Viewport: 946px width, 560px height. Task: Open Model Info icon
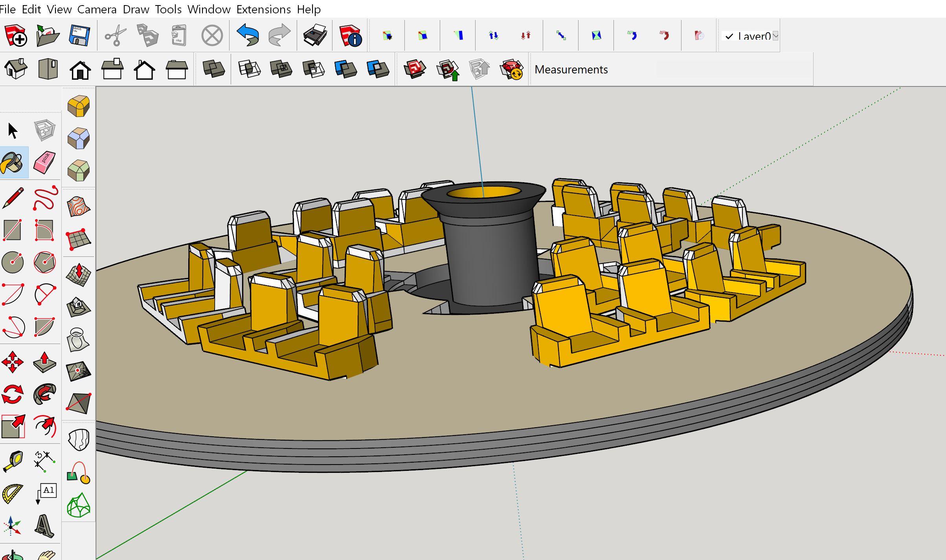click(350, 36)
